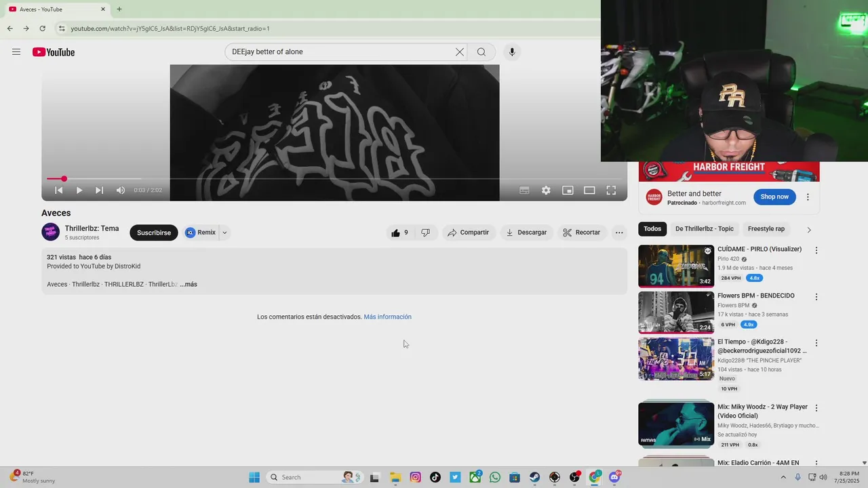Go forward in browser history

pos(26,28)
